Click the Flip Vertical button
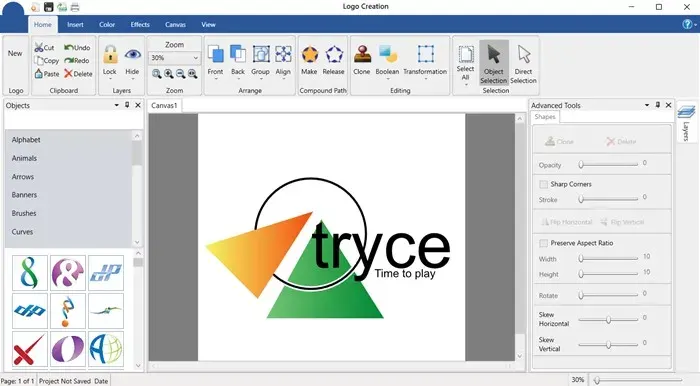The width and height of the screenshot is (700, 386). click(622, 222)
